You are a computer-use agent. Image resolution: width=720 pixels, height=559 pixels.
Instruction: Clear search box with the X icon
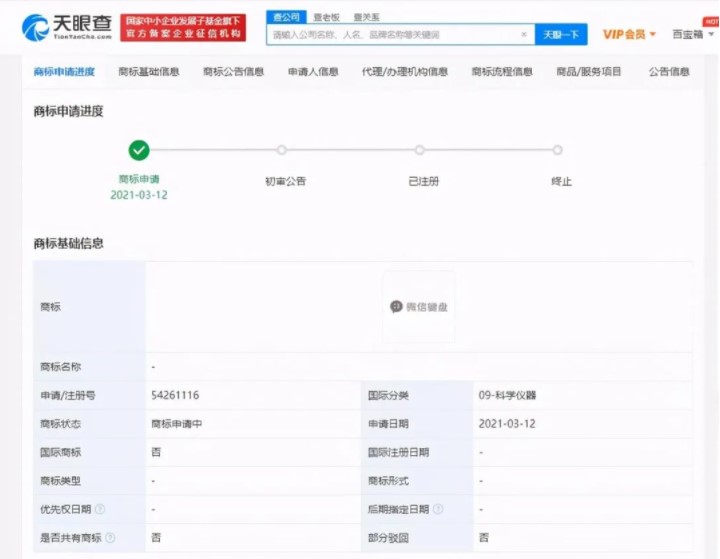tap(524, 34)
